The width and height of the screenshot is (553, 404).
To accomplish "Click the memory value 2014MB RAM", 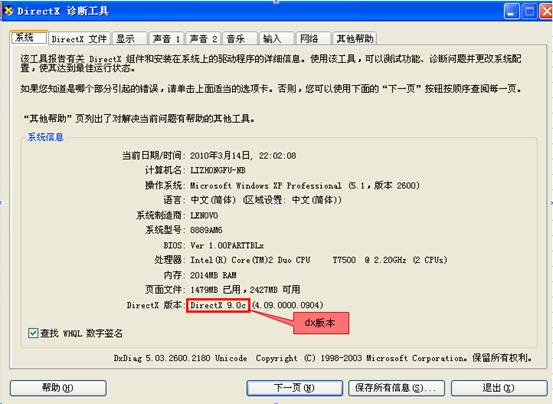I will (213, 275).
